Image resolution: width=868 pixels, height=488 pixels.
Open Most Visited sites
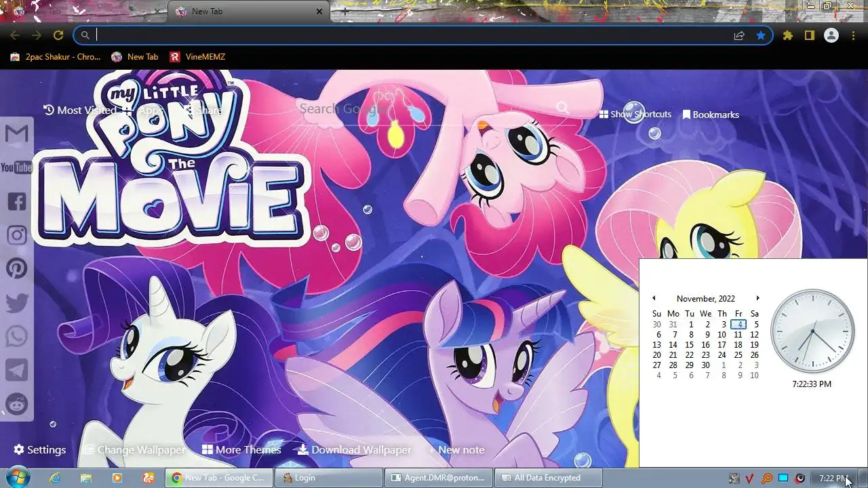point(80,110)
